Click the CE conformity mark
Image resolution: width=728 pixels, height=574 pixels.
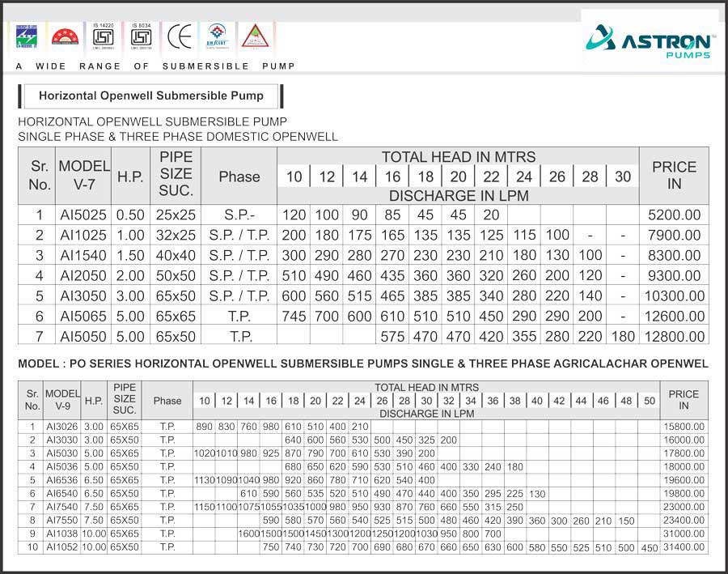(180, 36)
